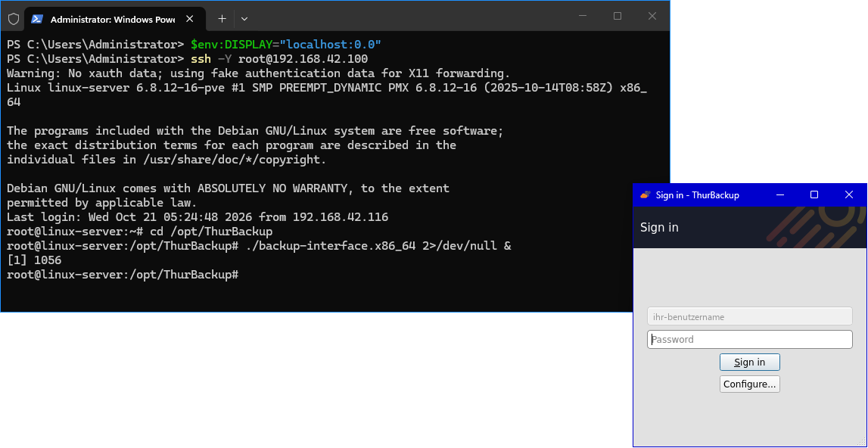
Task: Click the 'ABSOLUTELY NO WARRANTY' line
Action: [228, 188]
